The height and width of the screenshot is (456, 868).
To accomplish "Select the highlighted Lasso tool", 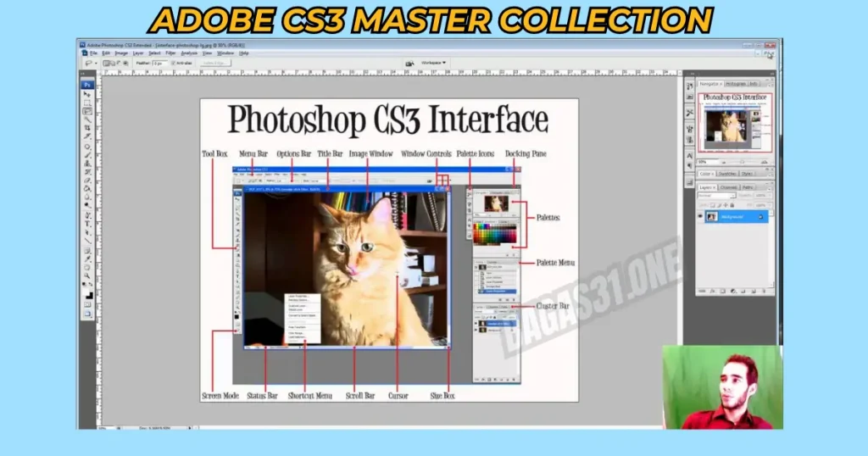I will (87, 111).
